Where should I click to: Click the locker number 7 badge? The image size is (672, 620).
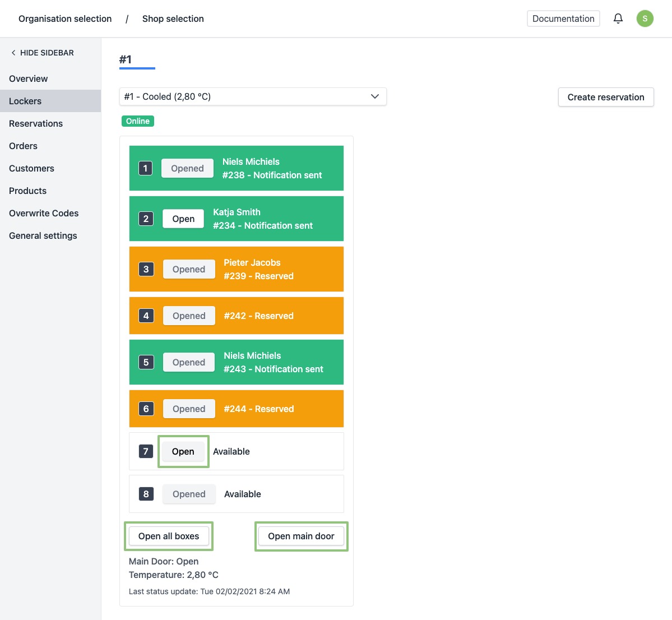146,451
